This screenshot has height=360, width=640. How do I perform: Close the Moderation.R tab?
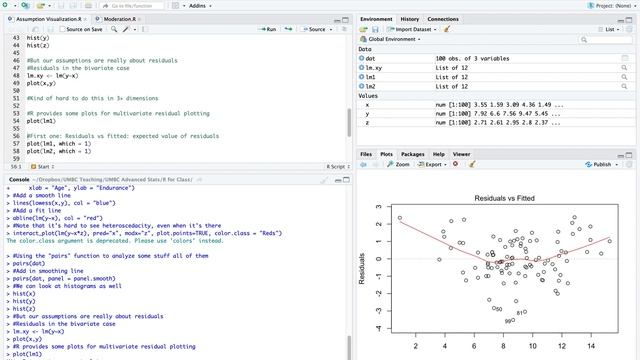[x=139, y=19]
